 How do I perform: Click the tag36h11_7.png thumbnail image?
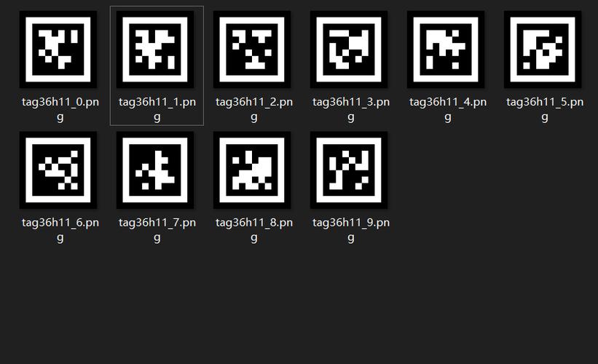point(155,170)
